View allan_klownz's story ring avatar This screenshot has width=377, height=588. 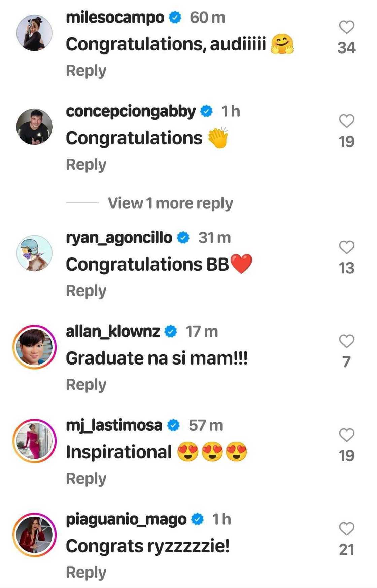coord(34,347)
